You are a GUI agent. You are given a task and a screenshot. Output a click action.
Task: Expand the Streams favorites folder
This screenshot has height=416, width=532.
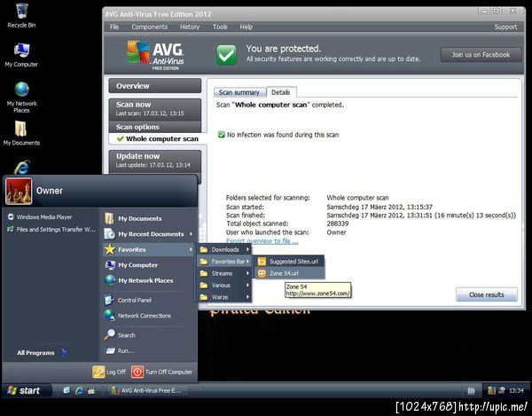224,273
